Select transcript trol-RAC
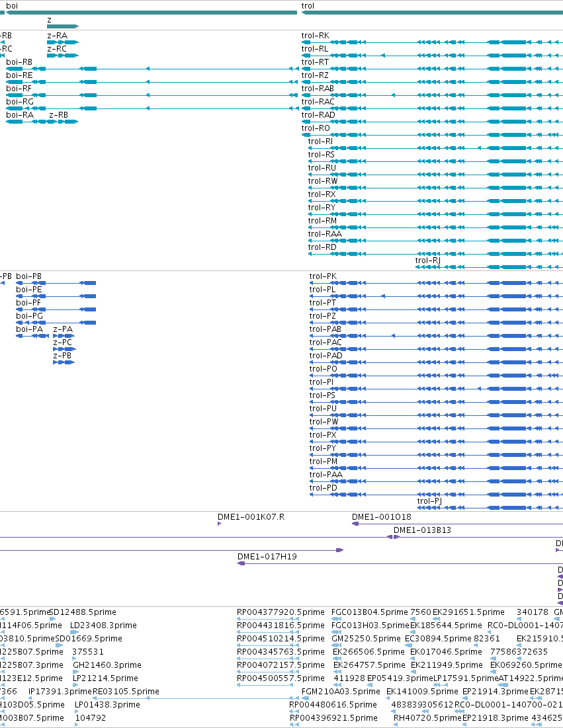The height and width of the screenshot is (728, 563). pyautogui.click(x=432, y=108)
